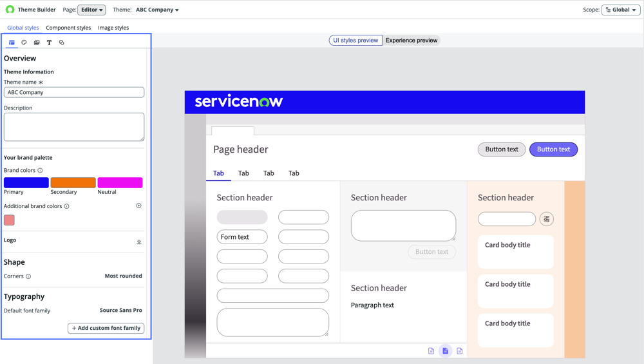Click the Theme name input field
The height and width of the screenshot is (364, 644).
pyautogui.click(x=74, y=92)
